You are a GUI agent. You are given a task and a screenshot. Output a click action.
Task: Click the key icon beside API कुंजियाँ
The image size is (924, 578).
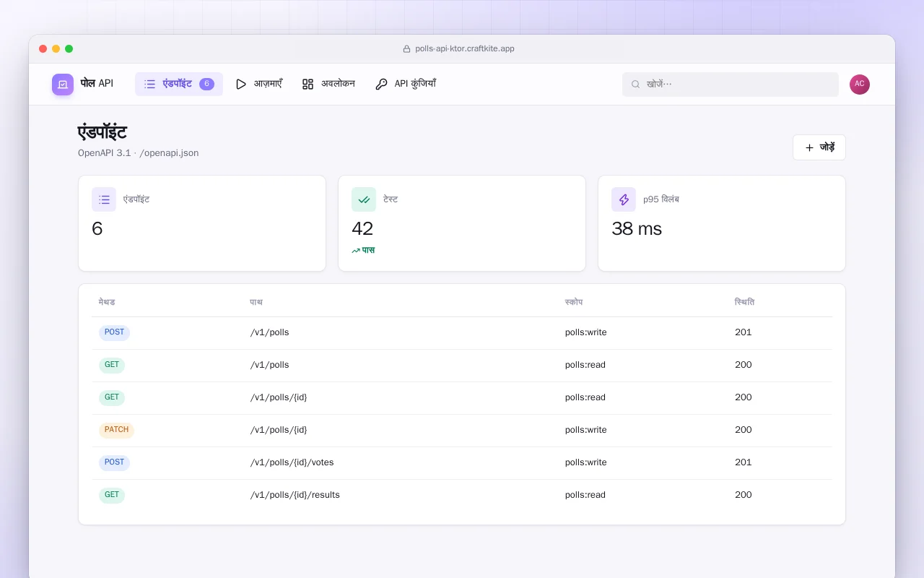click(381, 84)
